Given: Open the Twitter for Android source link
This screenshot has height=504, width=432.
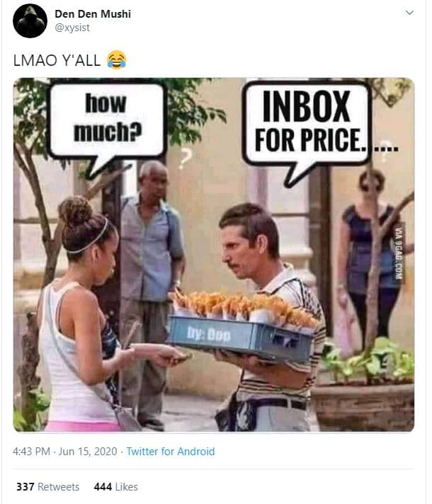Looking at the screenshot, I should click(x=170, y=451).
